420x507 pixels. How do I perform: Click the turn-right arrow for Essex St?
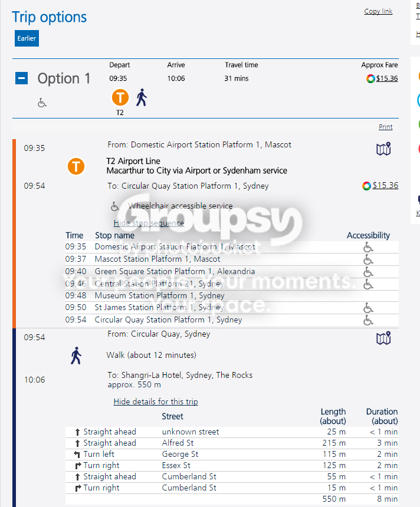point(78,466)
